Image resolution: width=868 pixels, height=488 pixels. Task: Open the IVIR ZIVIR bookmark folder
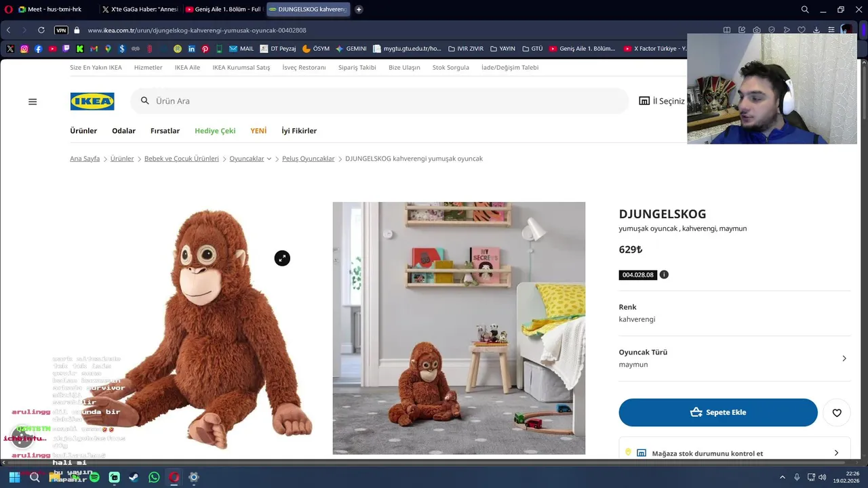[466, 49]
